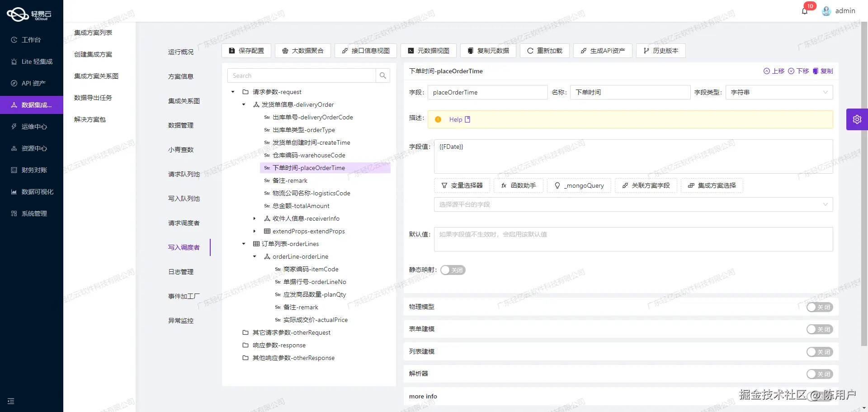The width and height of the screenshot is (868, 412).
Task: Open the 变量选择器 picker
Action: point(462,185)
